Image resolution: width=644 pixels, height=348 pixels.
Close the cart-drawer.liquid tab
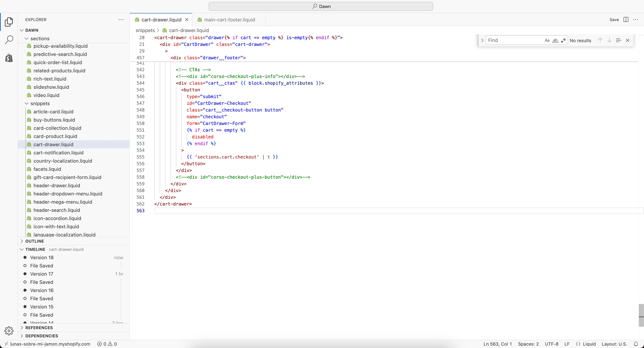click(x=187, y=20)
